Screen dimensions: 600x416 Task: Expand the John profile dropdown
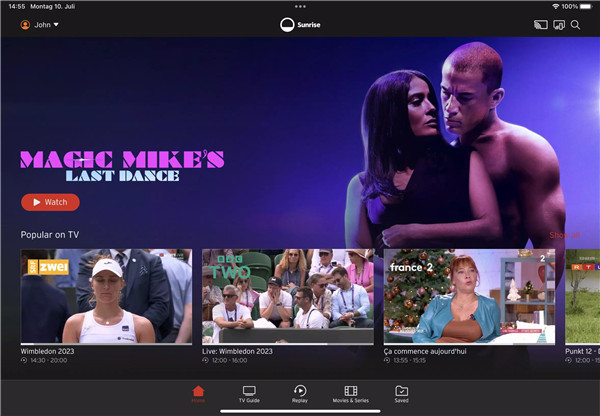tap(56, 25)
